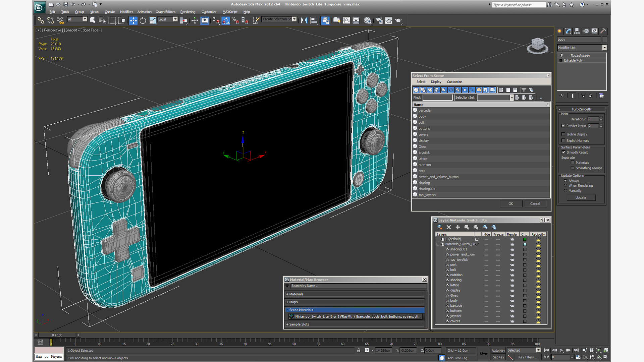Click Delete Layer X icon in Layer dialog
The width and height of the screenshot is (644, 362).
click(x=449, y=227)
